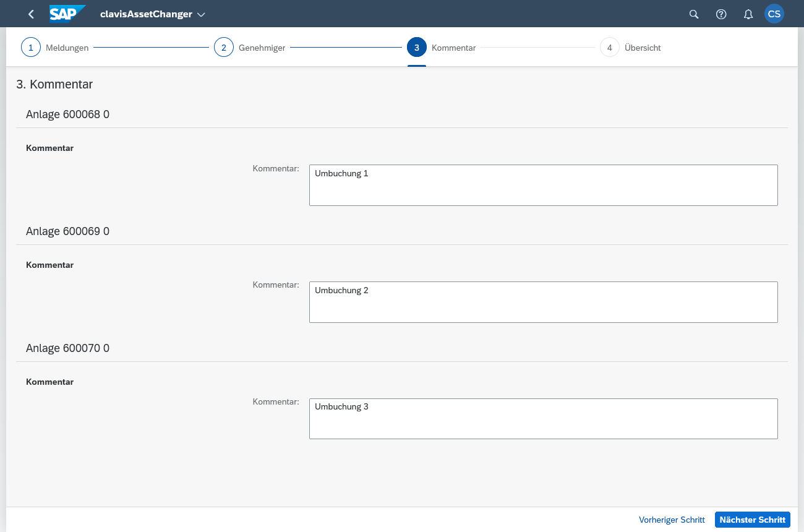Open the CS user profile avatar
804x532 pixels.
(774, 14)
